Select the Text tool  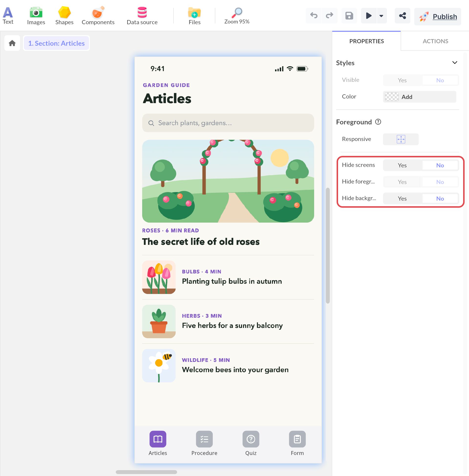point(8,16)
